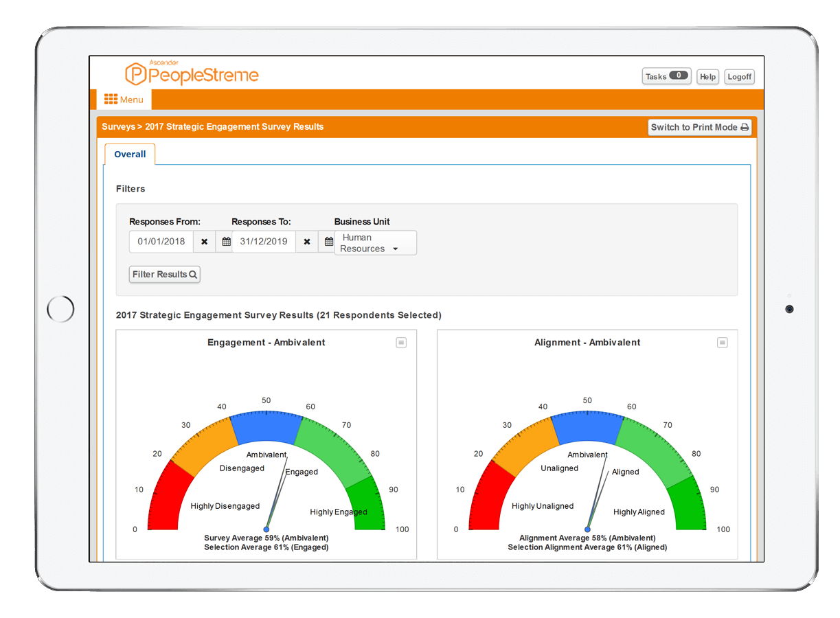The height and width of the screenshot is (618, 840).
Task: Click the PeopleStreme logo
Action: pos(192,73)
